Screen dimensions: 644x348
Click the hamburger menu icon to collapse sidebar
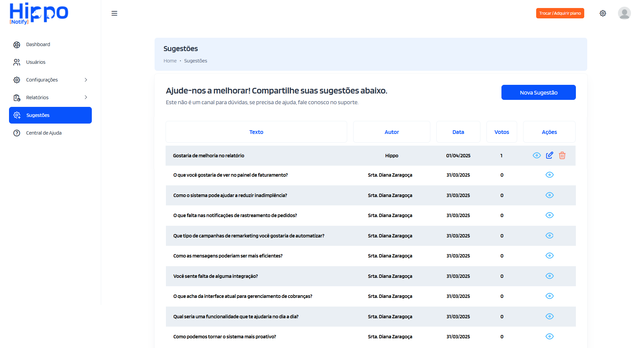[x=114, y=13]
